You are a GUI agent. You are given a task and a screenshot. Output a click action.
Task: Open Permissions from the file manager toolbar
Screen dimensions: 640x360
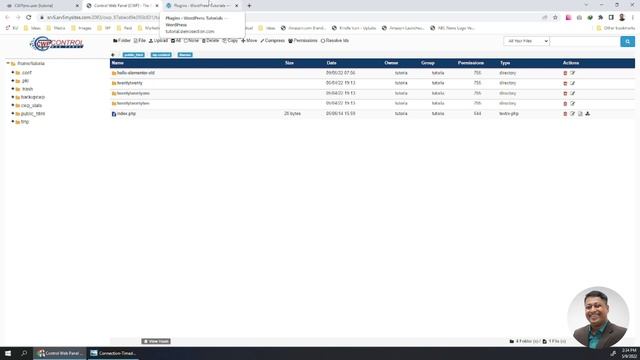point(302,41)
